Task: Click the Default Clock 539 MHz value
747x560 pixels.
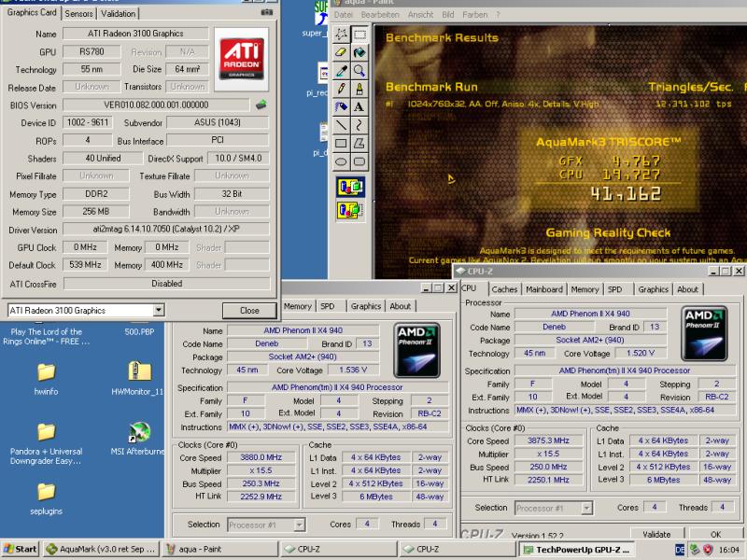Action: (85, 265)
